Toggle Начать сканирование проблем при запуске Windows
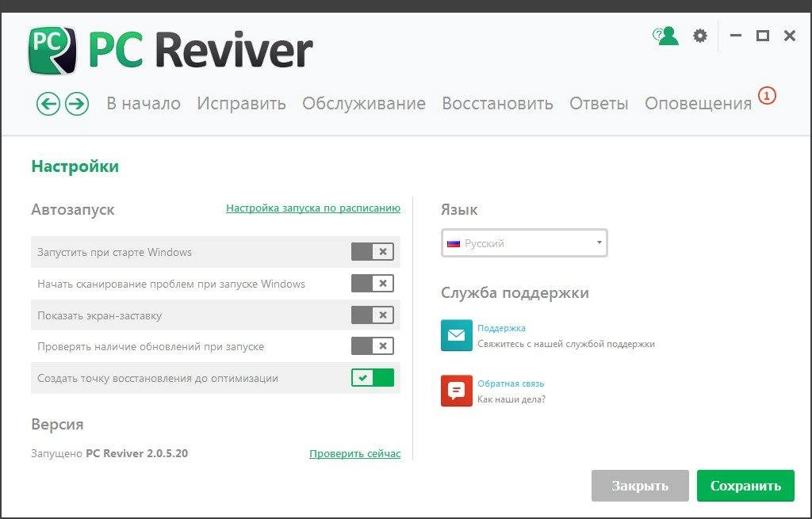812x519 pixels. pos(373,284)
